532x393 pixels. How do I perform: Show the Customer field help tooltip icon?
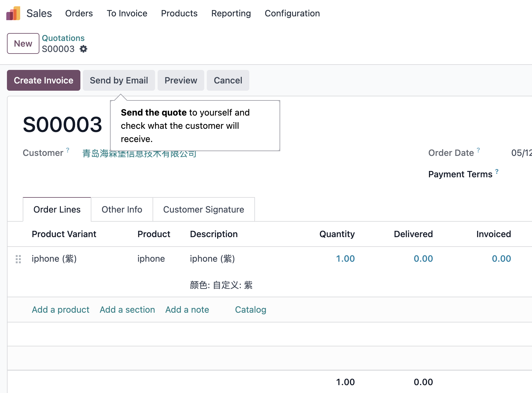pyautogui.click(x=68, y=150)
